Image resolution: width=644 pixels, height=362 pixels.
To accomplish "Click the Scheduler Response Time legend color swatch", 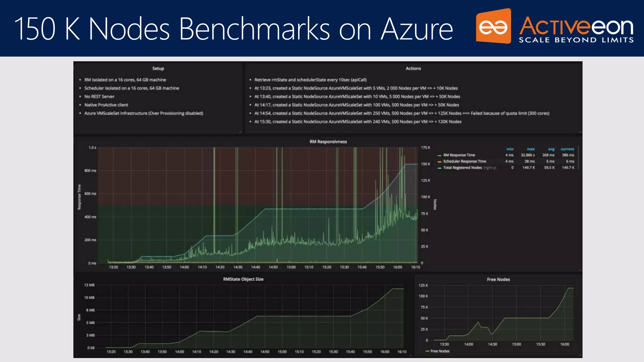I will tap(440, 162).
